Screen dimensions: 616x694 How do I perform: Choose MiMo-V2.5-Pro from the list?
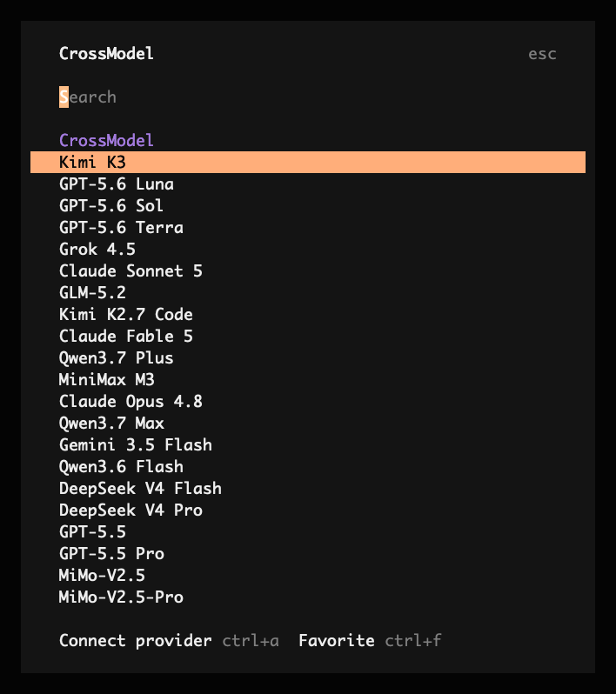[308, 597]
